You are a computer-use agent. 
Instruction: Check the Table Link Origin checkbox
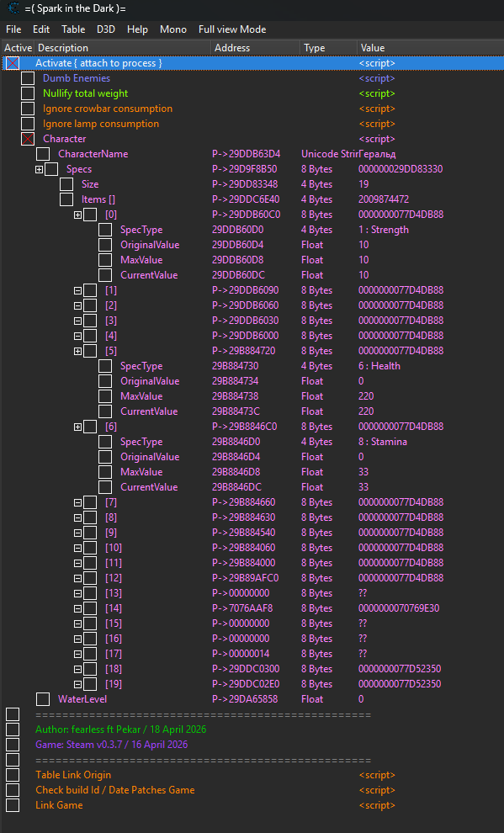(13, 775)
